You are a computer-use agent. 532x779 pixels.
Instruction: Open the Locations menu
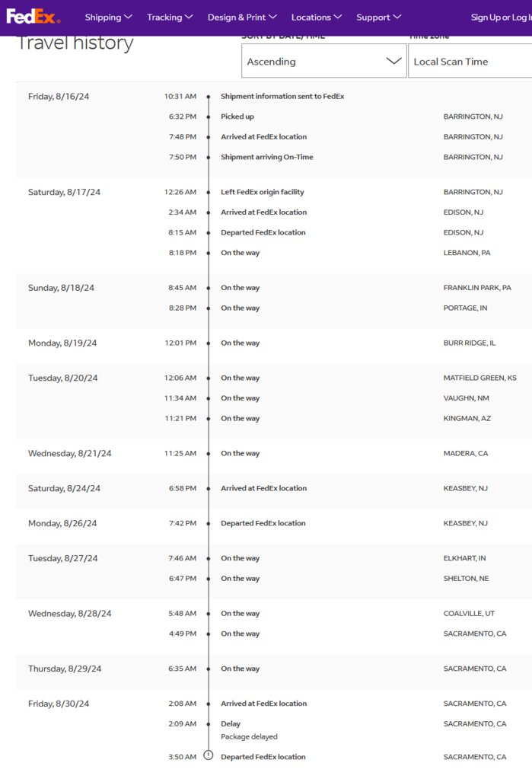click(x=316, y=17)
